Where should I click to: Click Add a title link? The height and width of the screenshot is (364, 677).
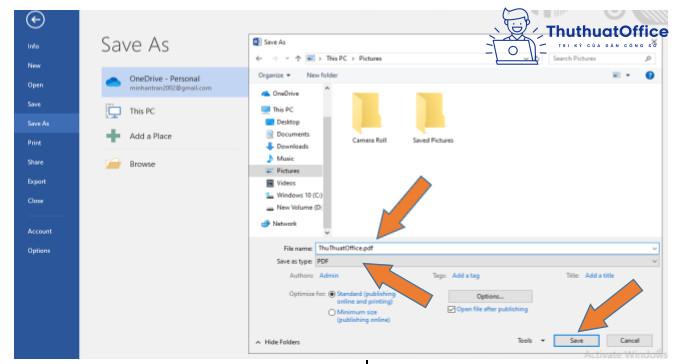599,275
